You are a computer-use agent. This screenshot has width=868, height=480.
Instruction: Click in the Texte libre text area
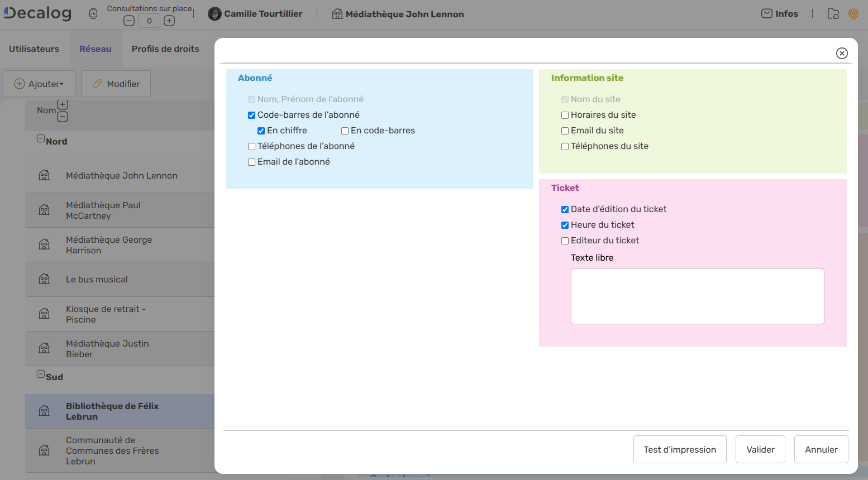pos(697,296)
